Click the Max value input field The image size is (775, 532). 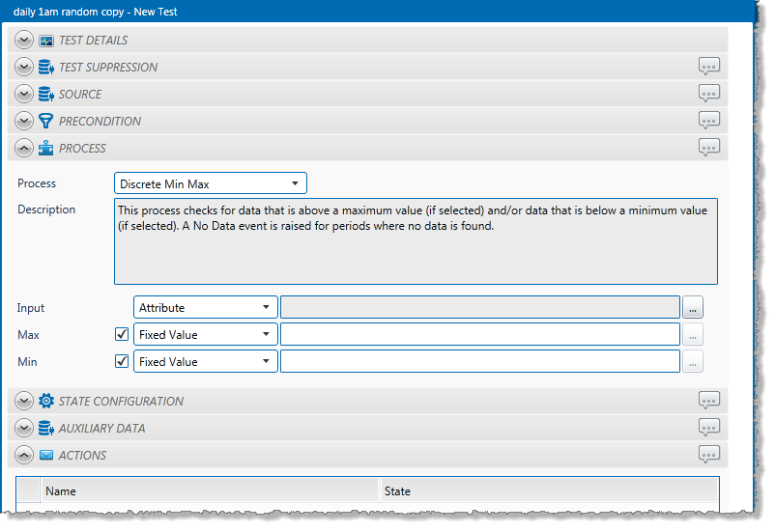point(479,335)
